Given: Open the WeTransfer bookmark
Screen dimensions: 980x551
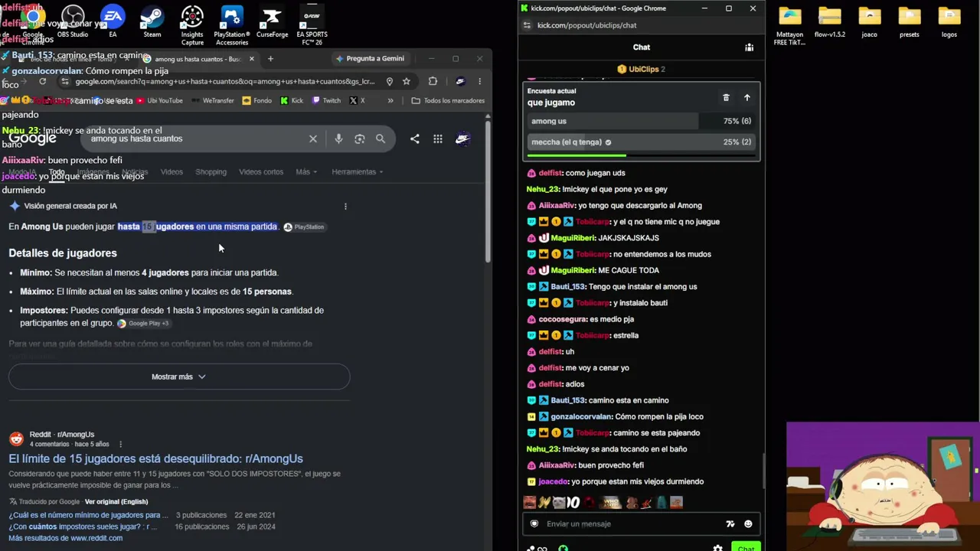Looking at the screenshot, I should pos(213,100).
